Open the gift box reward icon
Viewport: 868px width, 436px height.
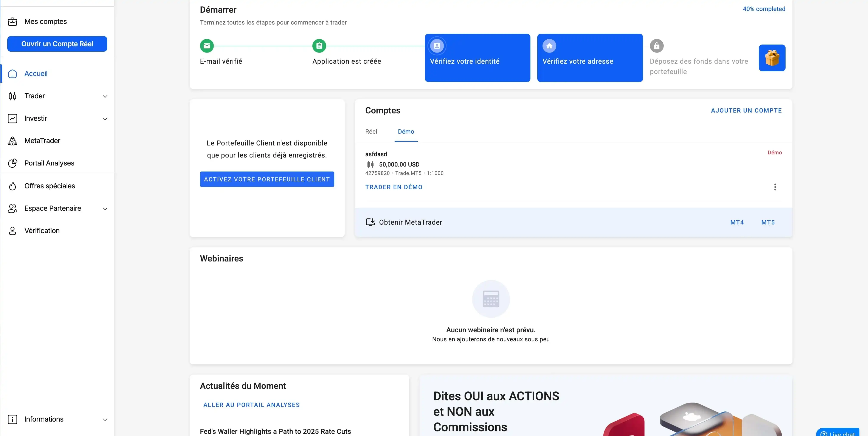(x=772, y=58)
